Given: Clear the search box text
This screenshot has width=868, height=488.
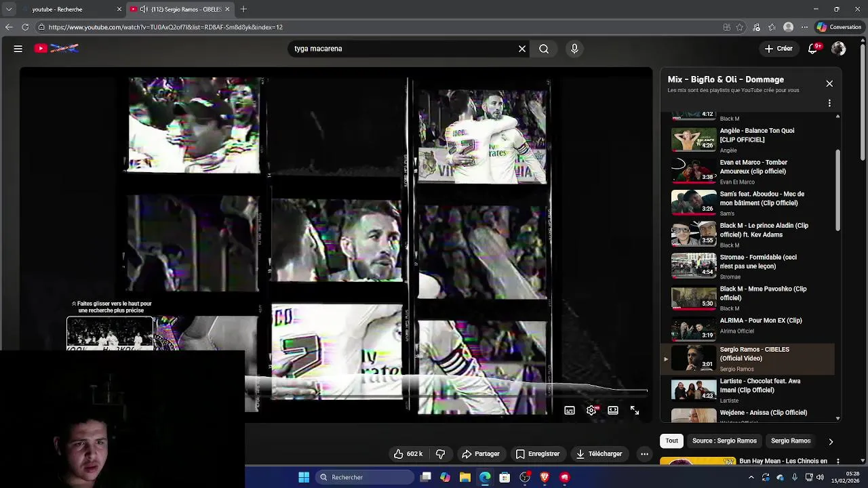Looking at the screenshot, I should pos(522,49).
